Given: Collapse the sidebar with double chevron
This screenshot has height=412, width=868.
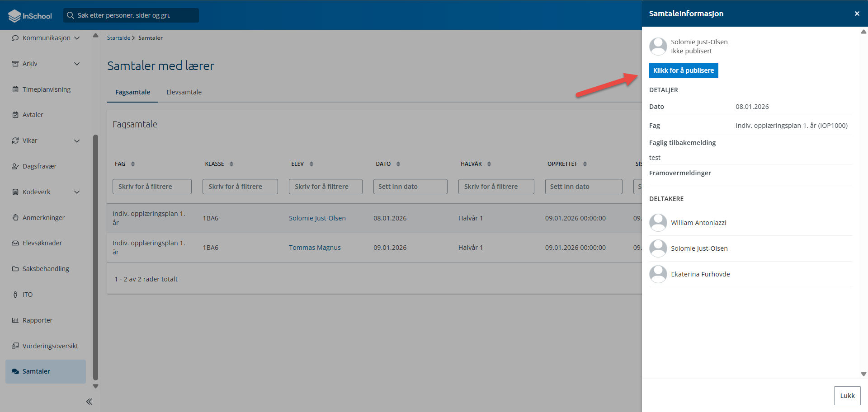Looking at the screenshot, I should click(x=89, y=402).
